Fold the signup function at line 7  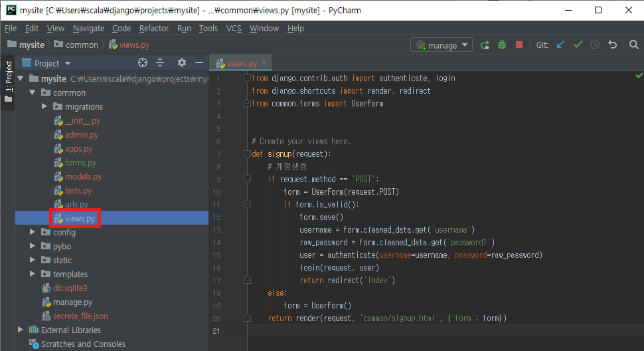pos(247,154)
